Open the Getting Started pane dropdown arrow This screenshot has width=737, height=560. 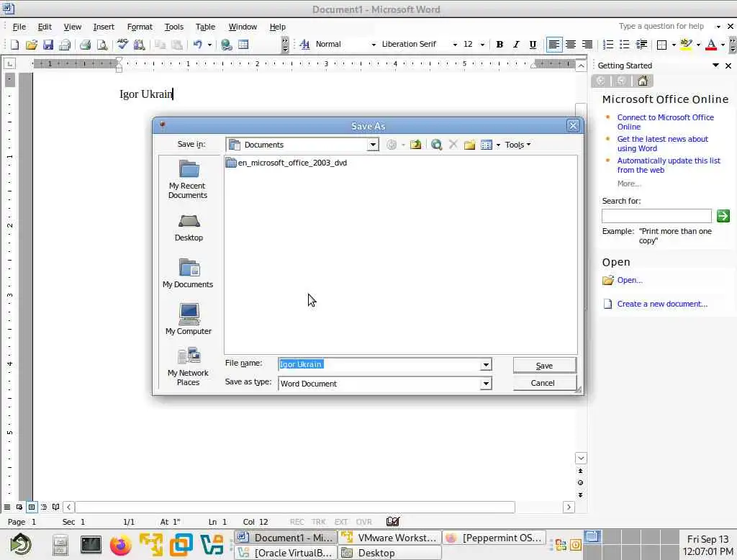[x=715, y=66]
